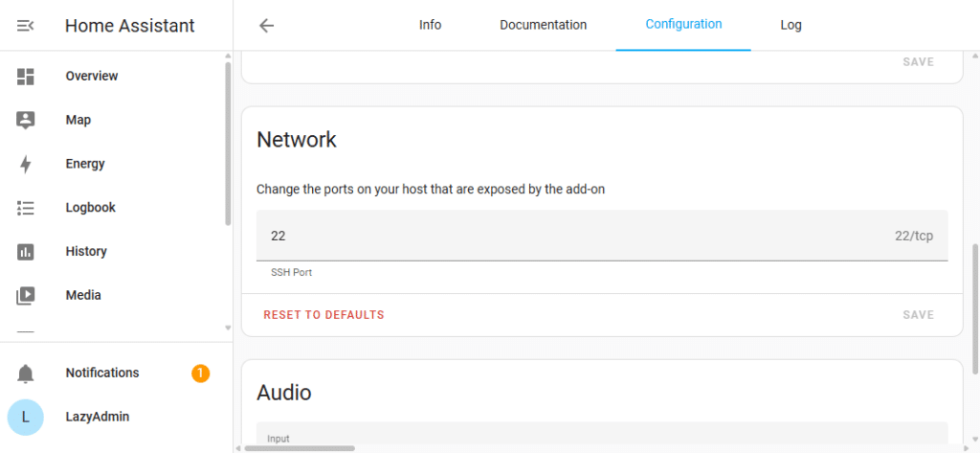Image resolution: width=980 pixels, height=453 pixels.
Task: Switch to the Info tab
Action: [x=430, y=25]
